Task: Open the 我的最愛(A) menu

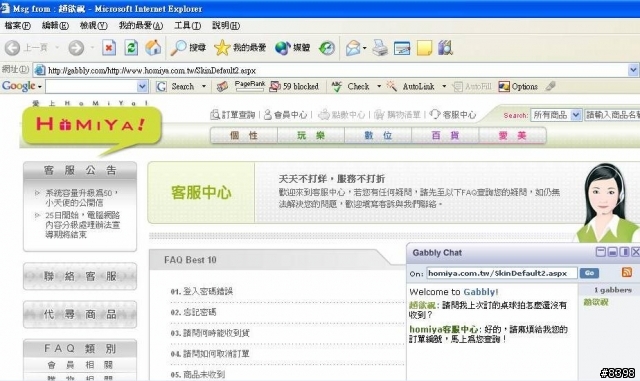Action: tap(141, 25)
